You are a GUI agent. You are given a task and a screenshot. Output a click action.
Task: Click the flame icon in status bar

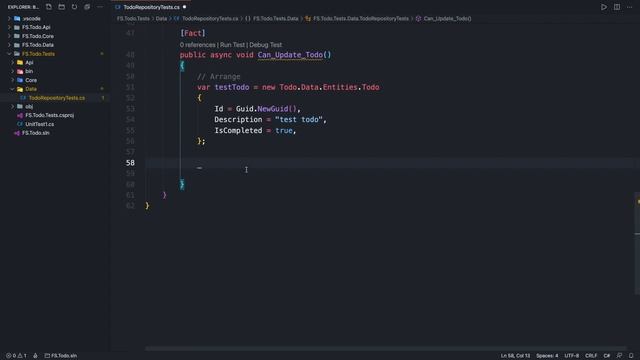[36, 356]
